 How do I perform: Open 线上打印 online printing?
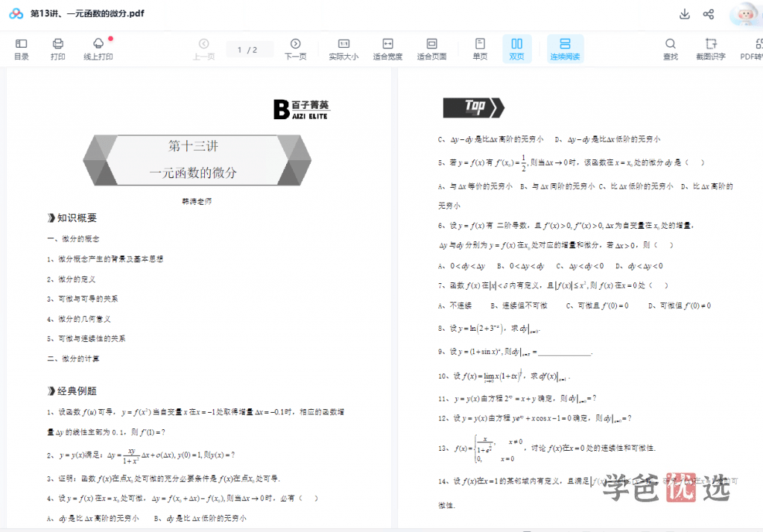pyautogui.click(x=98, y=49)
